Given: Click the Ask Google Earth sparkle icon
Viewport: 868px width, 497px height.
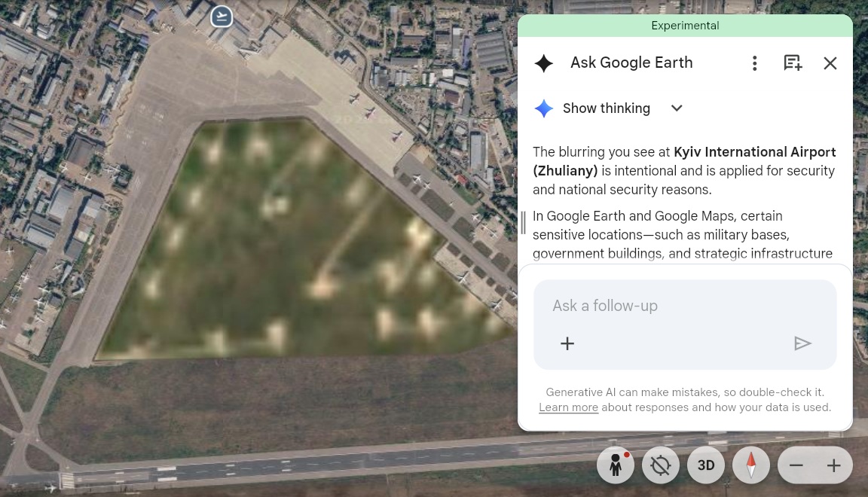Looking at the screenshot, I should 543,63.
